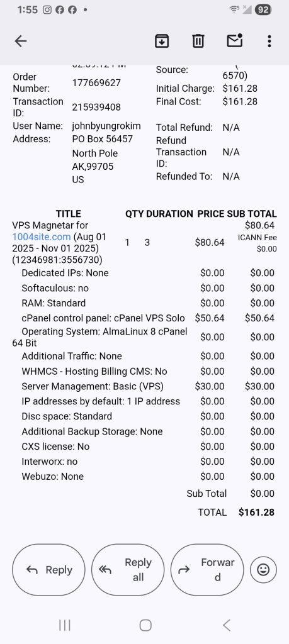Viewport: 289px width, 644px height.
Task: Tap the Forward button
Action: [207, 570]
